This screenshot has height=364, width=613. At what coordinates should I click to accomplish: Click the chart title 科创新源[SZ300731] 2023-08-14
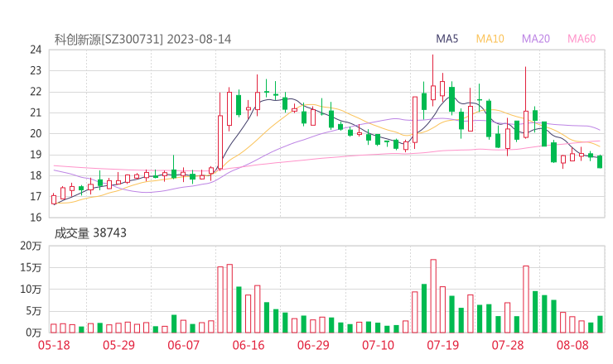pos(142,40)
